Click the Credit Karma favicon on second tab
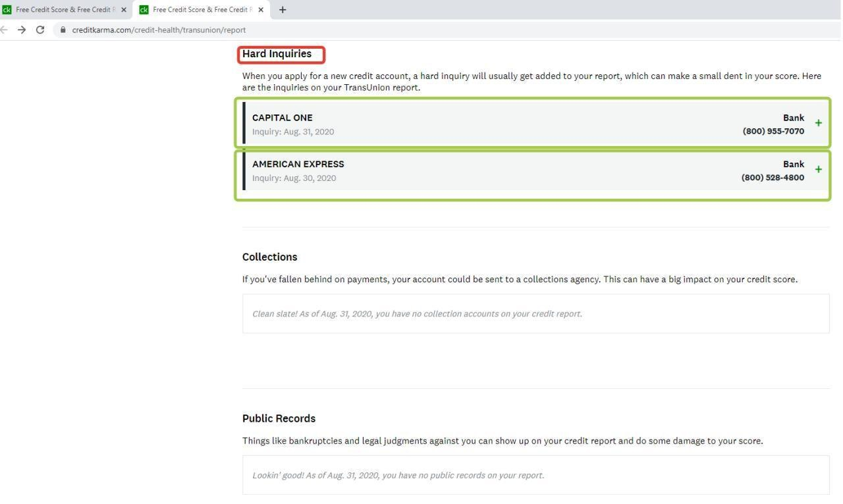843x504 pixels. pyautogui.click(x=144, y=10)
